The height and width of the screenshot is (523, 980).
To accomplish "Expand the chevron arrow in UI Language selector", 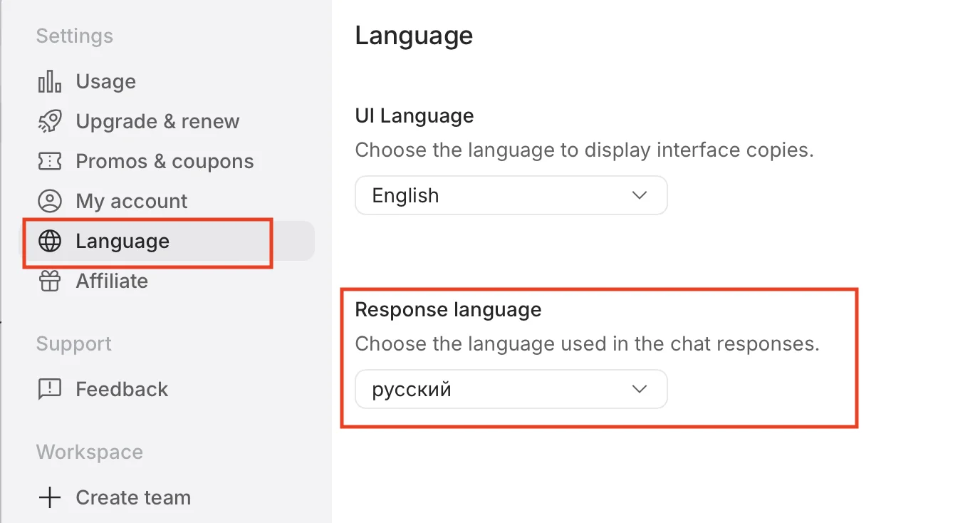I will point(640,195).
